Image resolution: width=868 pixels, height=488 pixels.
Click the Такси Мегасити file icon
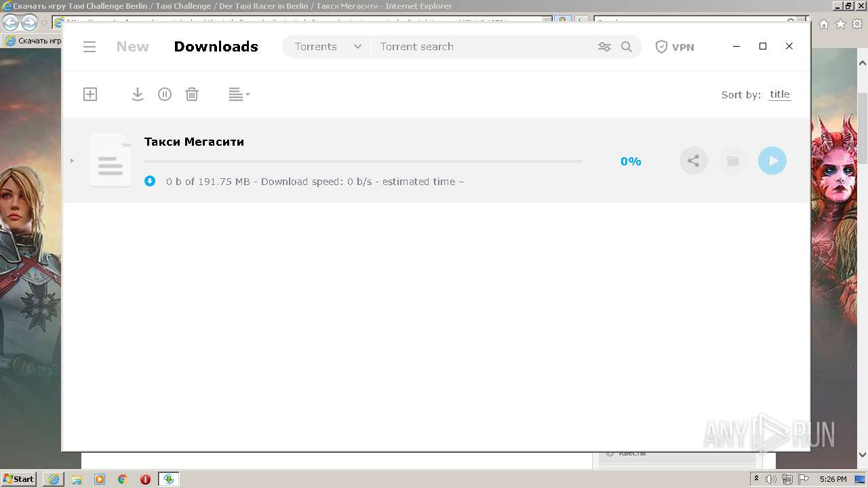pos(111,161)
